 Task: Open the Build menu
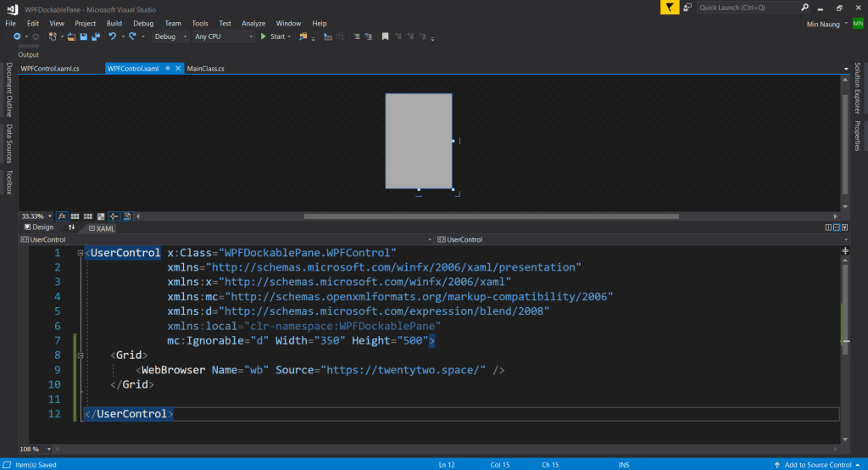click(x=114, y=24)
